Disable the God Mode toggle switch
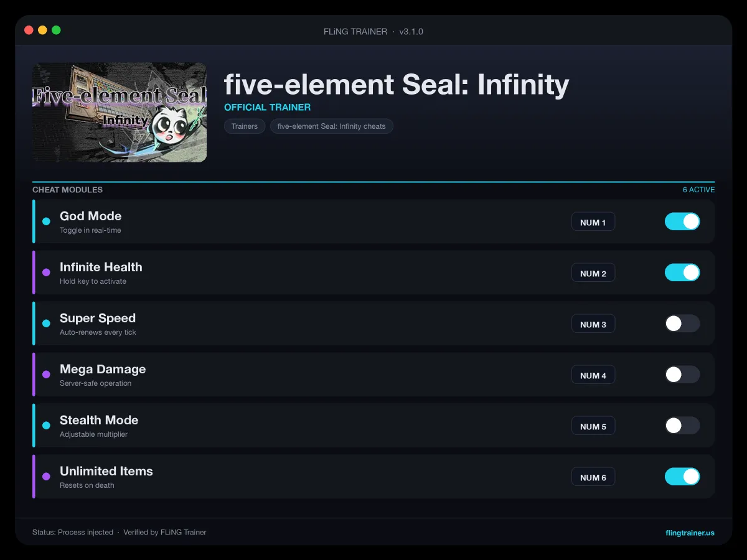747x560 pixels. 682,222
